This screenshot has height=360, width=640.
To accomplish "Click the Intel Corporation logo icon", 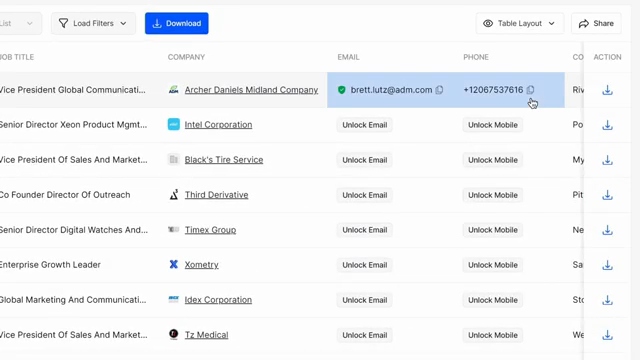I will tap(173, 124).
